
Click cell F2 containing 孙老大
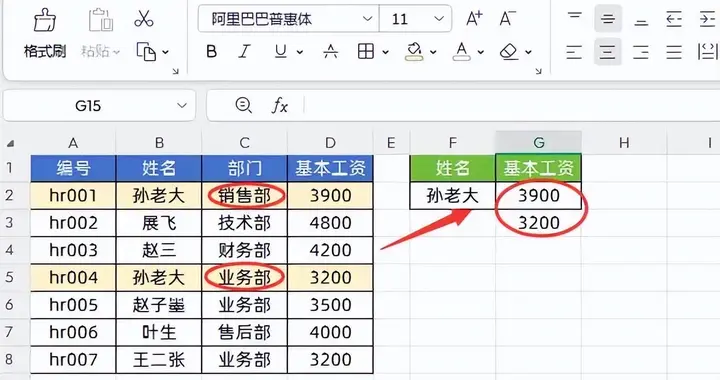(x=453, y=196)
